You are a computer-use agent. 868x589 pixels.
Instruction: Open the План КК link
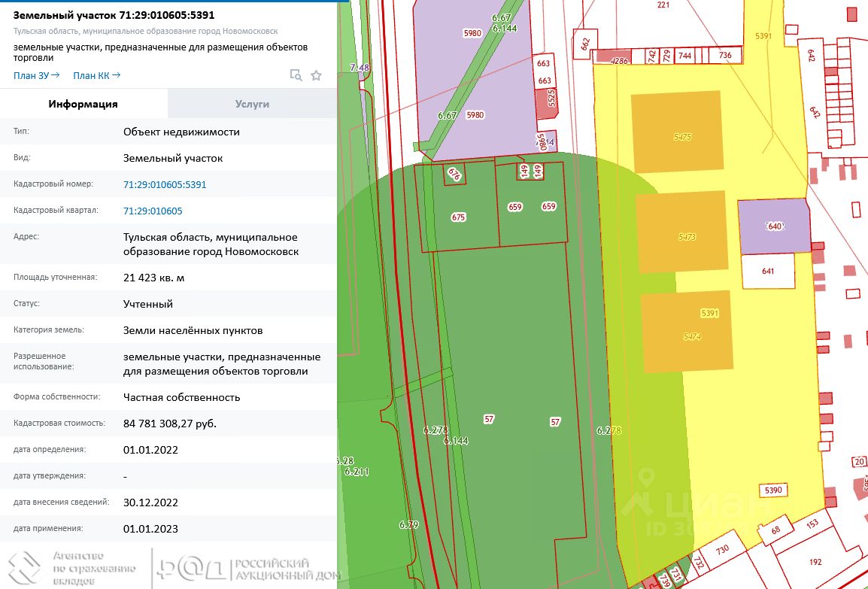(x=97, y=75)
